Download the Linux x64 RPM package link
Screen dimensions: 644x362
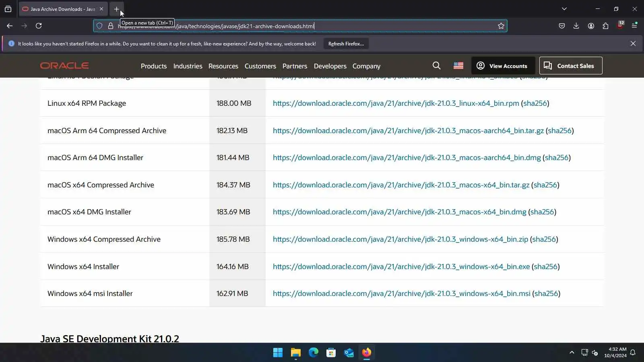(396, 103)
